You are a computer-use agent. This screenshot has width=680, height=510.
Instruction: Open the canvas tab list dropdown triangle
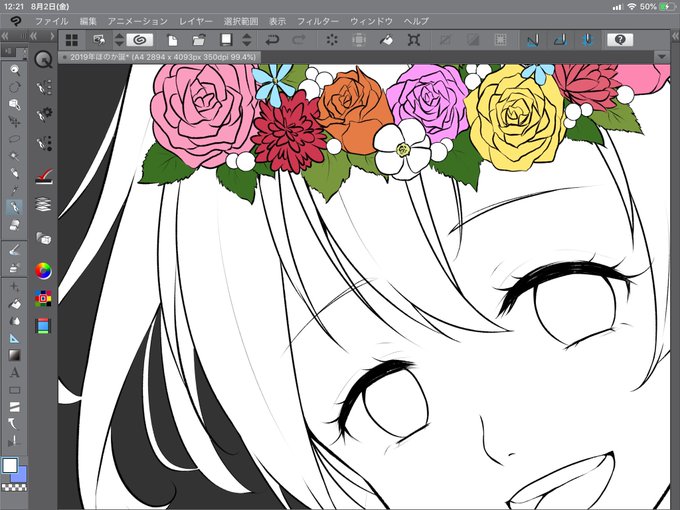661,57
